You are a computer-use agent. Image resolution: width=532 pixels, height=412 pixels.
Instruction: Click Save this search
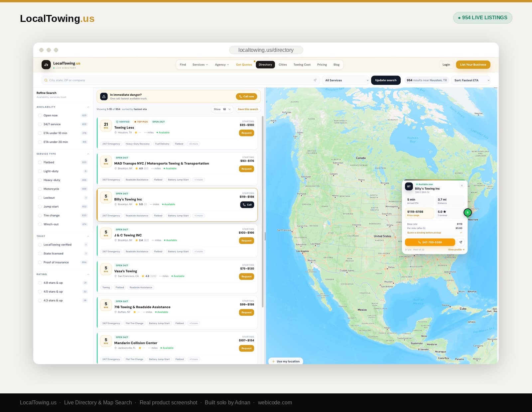point(248,109)
